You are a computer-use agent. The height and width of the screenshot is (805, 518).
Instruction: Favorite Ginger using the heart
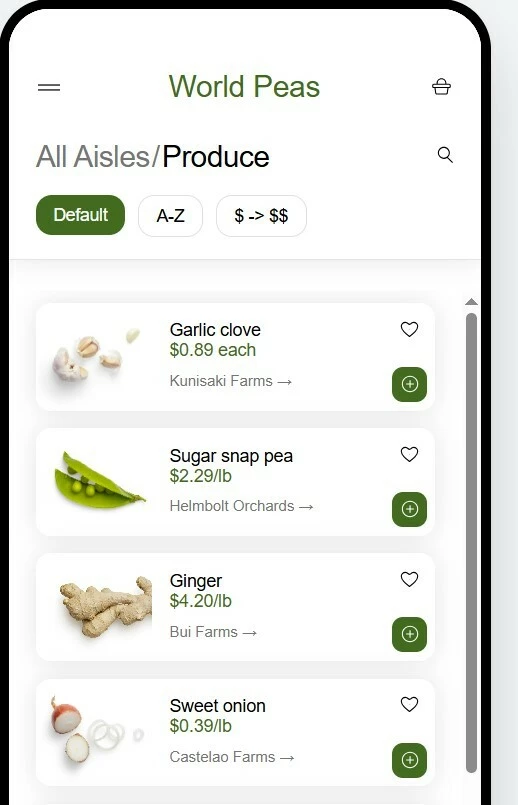tap(409, 579)
